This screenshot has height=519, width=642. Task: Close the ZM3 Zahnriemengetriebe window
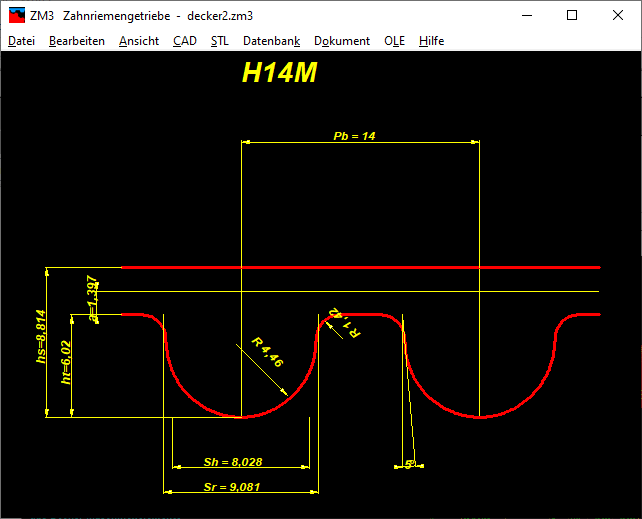pos(618,15)
